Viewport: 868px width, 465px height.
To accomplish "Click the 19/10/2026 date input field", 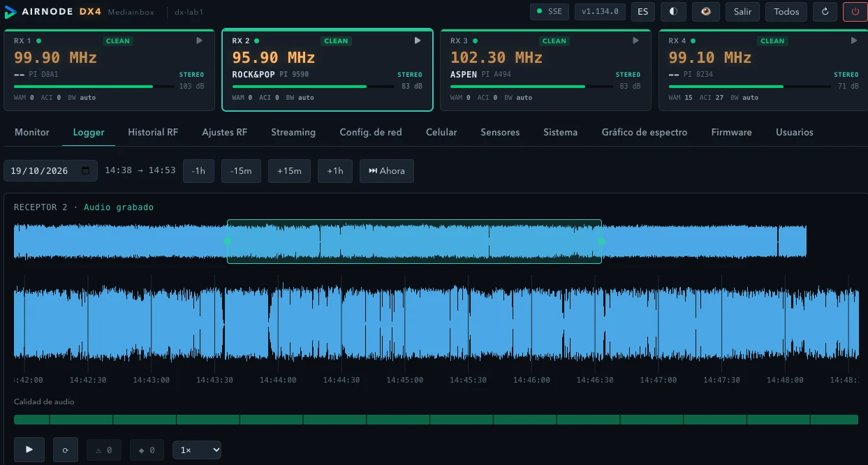I will pyautogui.click(x=50, y=170).
